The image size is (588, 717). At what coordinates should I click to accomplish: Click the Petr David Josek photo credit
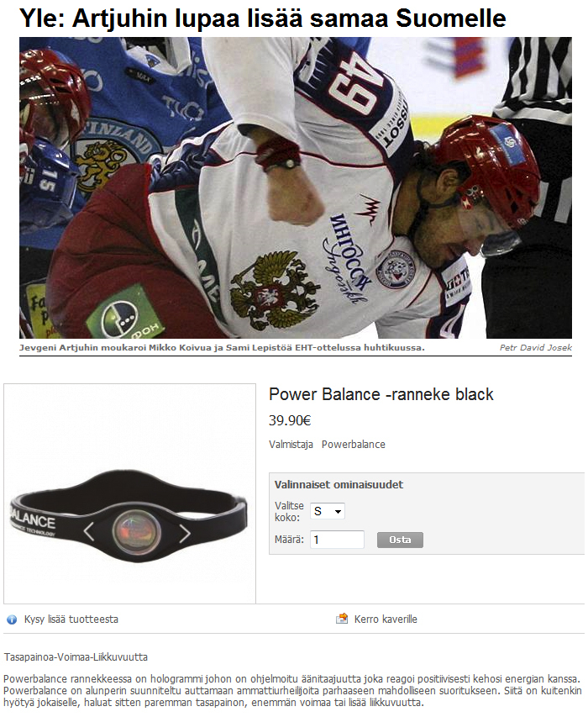535,347
